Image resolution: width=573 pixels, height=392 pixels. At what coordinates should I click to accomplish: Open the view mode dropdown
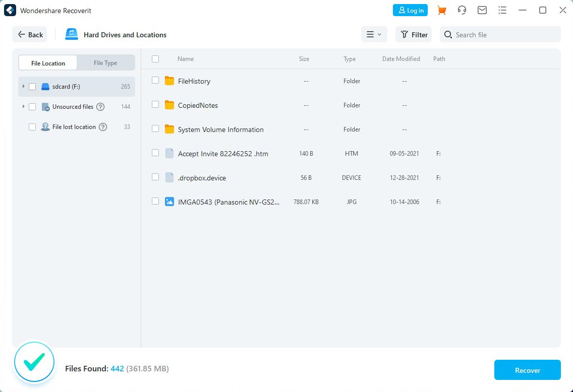coord(374,34)
